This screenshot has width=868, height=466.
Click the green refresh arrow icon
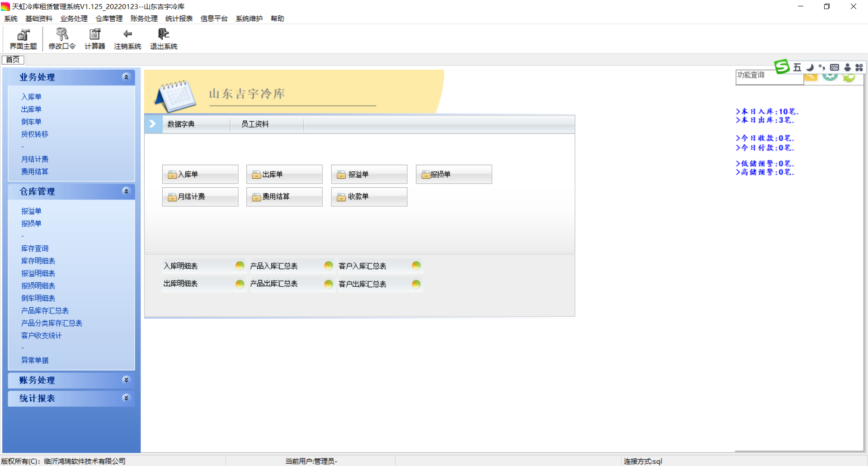click(849, 77)
